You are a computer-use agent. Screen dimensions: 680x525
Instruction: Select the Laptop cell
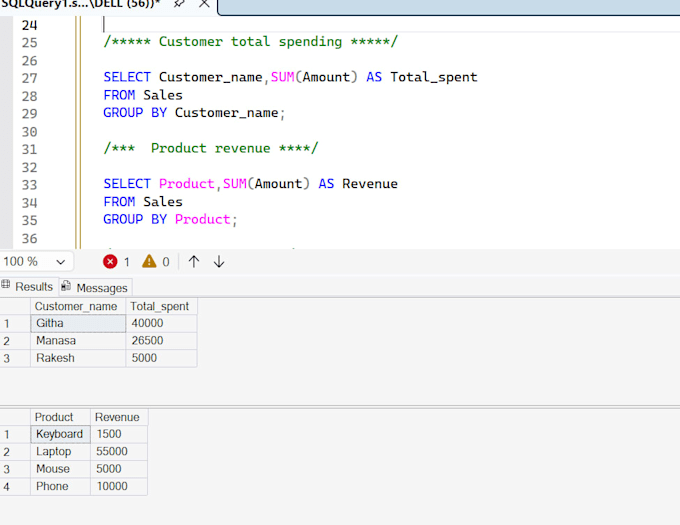(60, 451)
